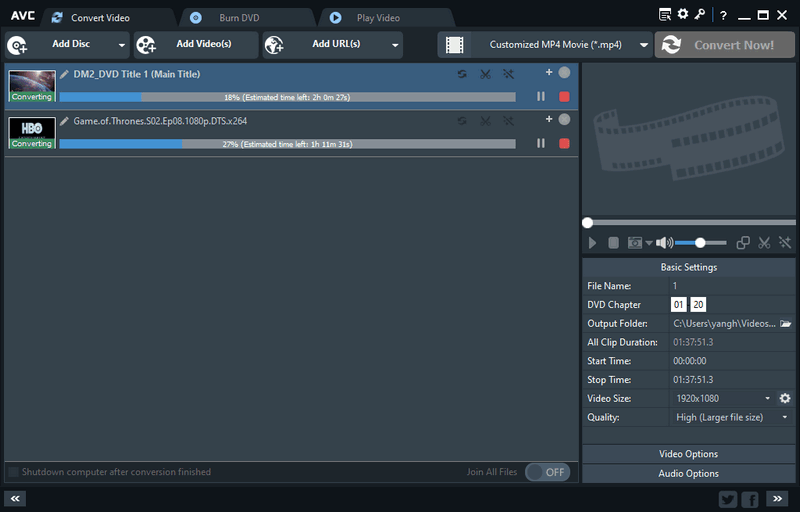Stop the DM2_DVD conversion
The width and height of the screenshot is (800, 512).
pos(564,96)
